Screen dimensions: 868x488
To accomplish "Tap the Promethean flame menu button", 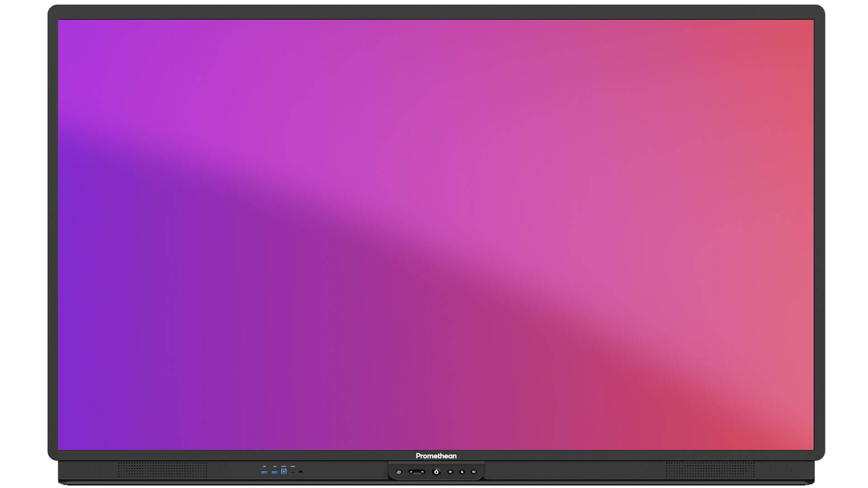I will 436,472.
